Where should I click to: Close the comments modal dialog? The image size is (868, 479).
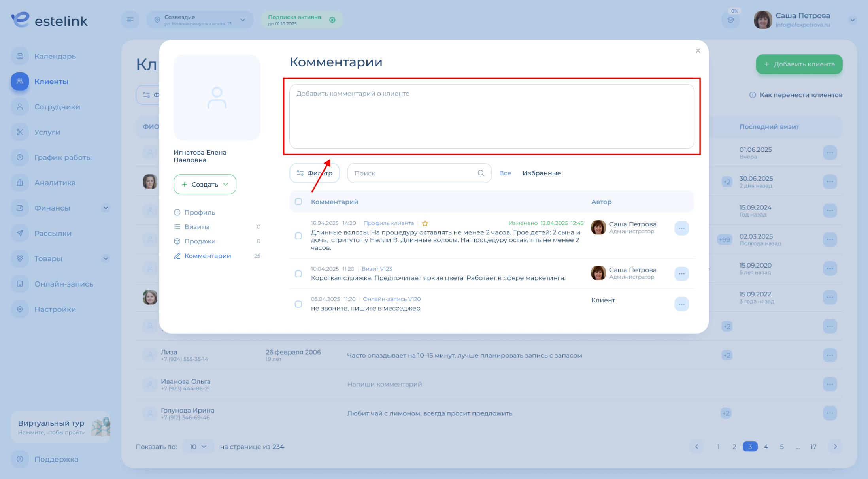698,51
